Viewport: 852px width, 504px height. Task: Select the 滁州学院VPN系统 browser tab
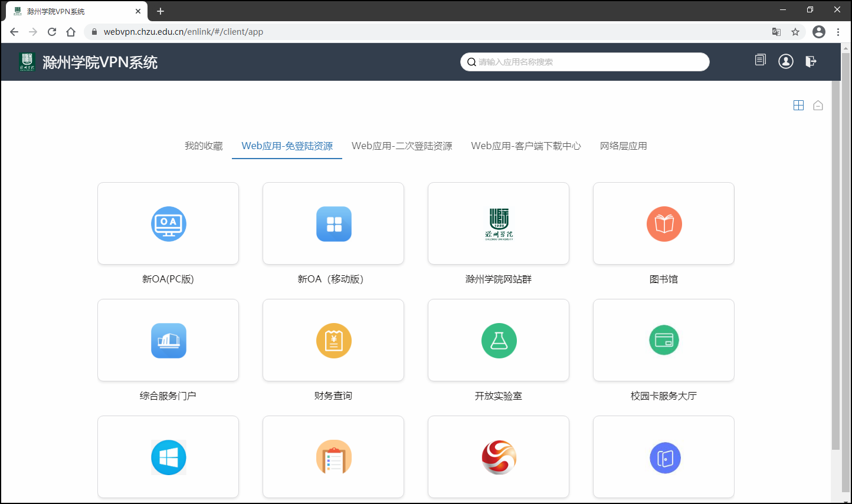(77, 11)
